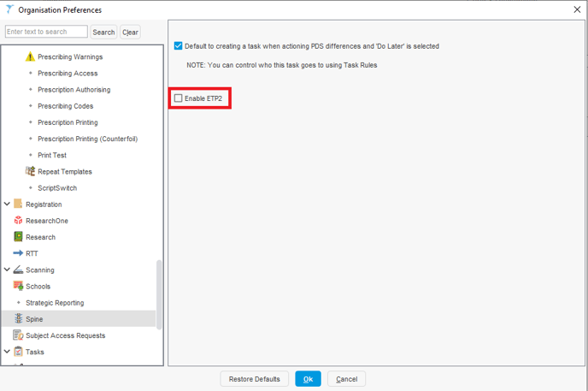
Task: Select ScriptSwitch in preferences tree
Action: 57,188
